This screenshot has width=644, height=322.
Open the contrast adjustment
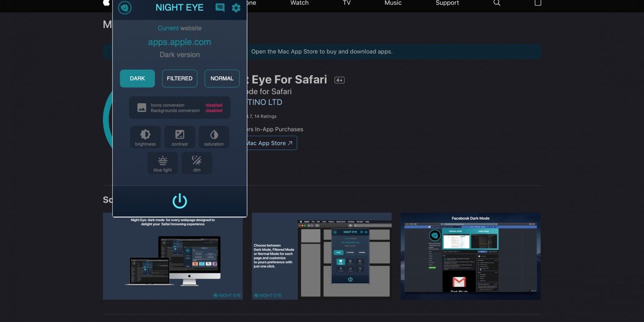click(179, 137)
